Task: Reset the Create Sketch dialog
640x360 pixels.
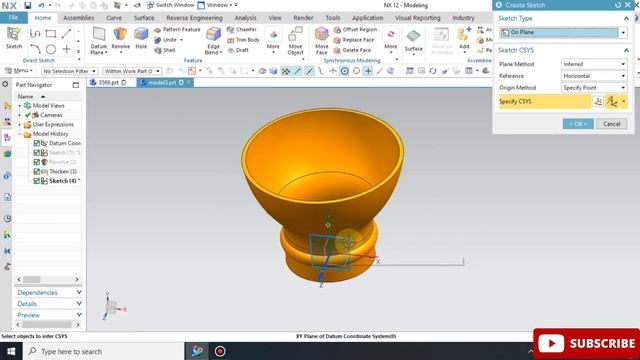Action: point(618,5)
